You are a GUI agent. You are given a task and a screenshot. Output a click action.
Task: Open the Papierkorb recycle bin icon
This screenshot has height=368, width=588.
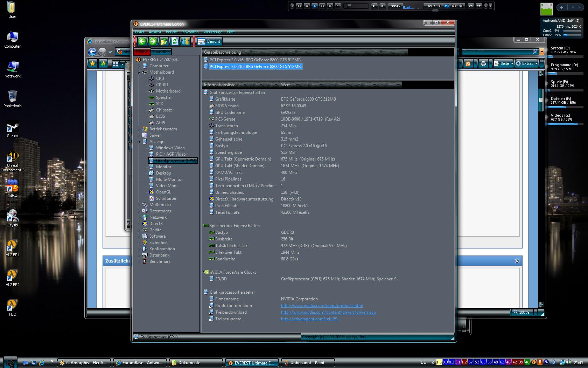(x=12, y=99)
